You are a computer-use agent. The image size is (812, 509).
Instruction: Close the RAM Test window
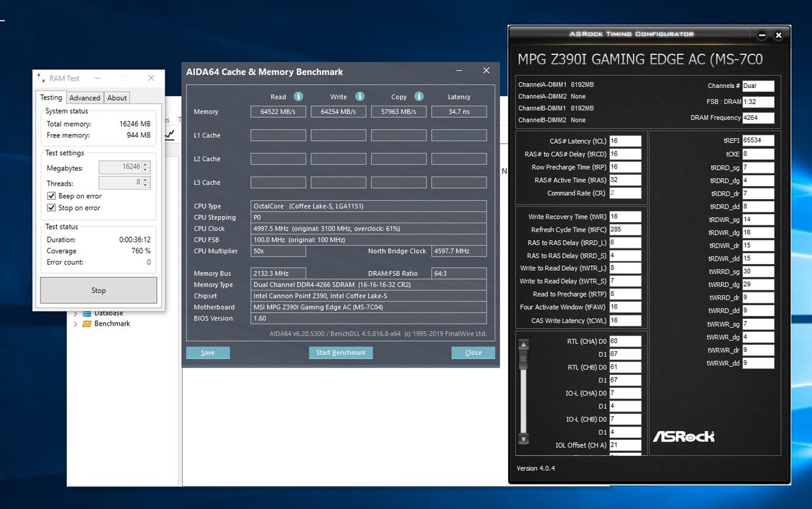151,78
